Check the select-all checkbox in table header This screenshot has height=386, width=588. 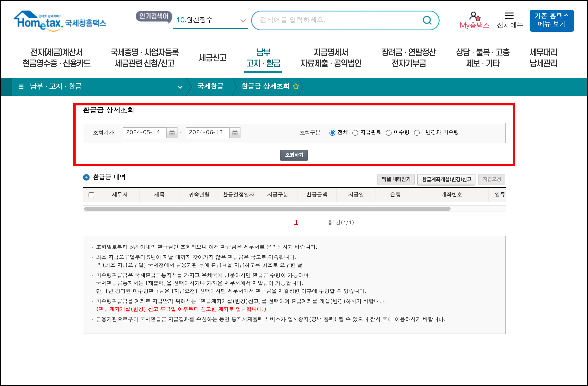pyautogui.click(x=91, y=195)
